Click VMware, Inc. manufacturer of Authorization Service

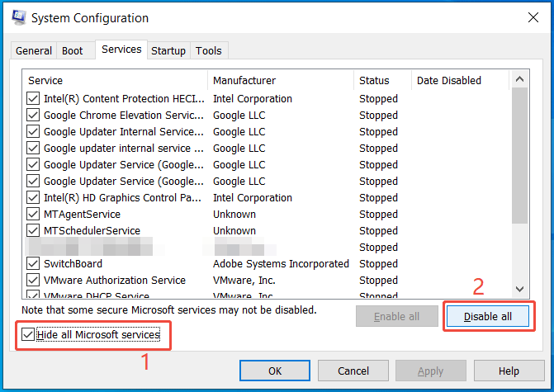(x=244, y=281)
